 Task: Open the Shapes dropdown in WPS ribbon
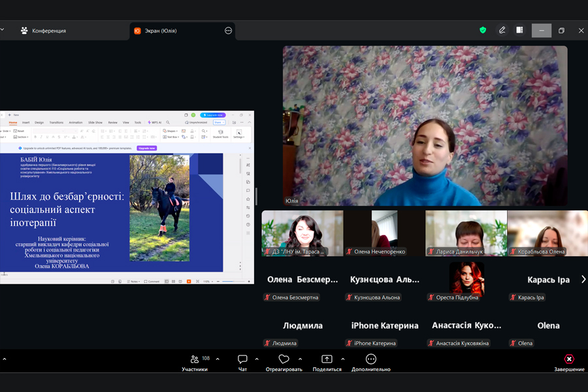pos(171,131)
